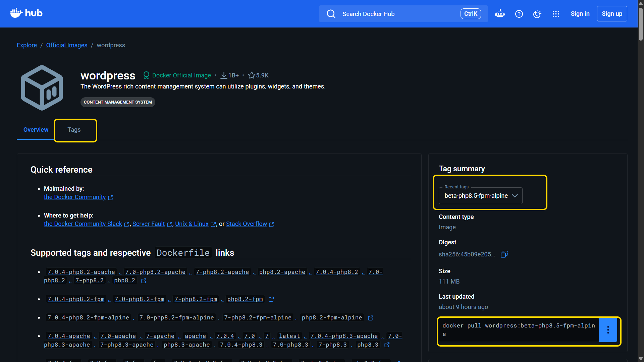Open Official Images breadcrumb link
644x362 pixels.
[x=67, y=45]
